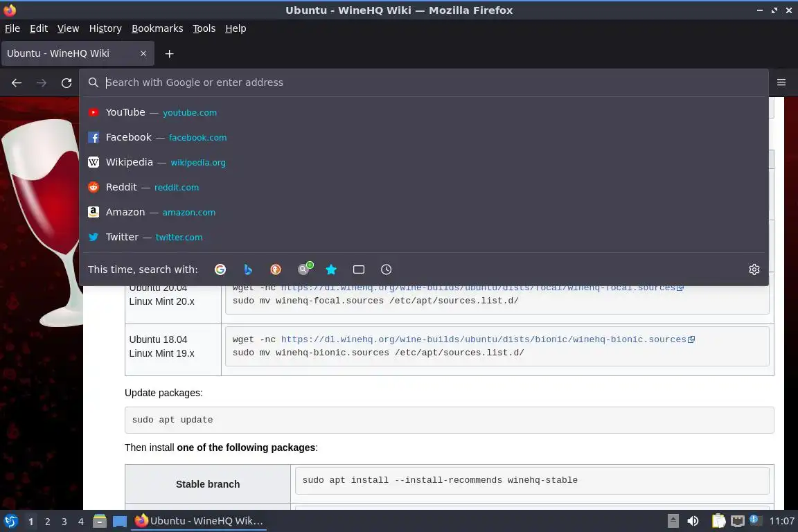Open the winehq-focal.sources download link
The width and height of the screenshot is (798, 532).
coord(482,287)
